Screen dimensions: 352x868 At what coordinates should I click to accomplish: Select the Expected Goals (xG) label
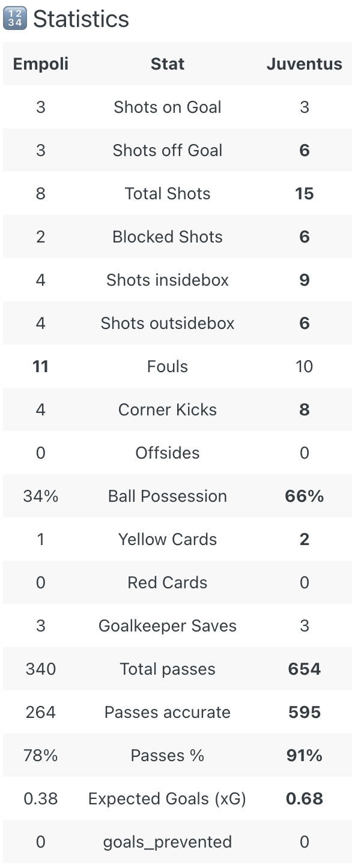[168, 799]
